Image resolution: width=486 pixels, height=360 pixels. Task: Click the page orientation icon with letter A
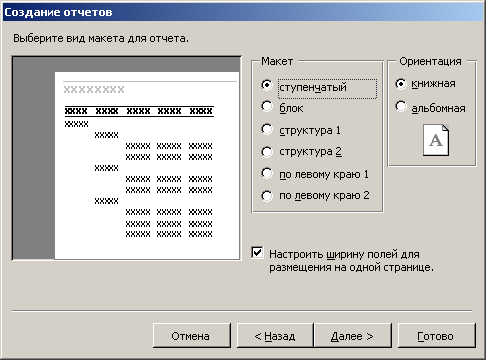(436, 140)
